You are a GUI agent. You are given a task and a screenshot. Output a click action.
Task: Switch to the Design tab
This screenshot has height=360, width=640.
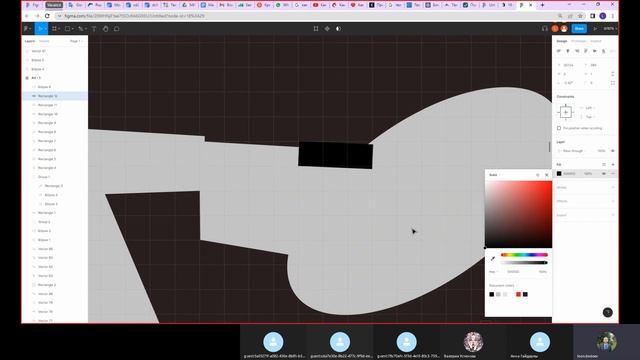[x=562, y=41]
